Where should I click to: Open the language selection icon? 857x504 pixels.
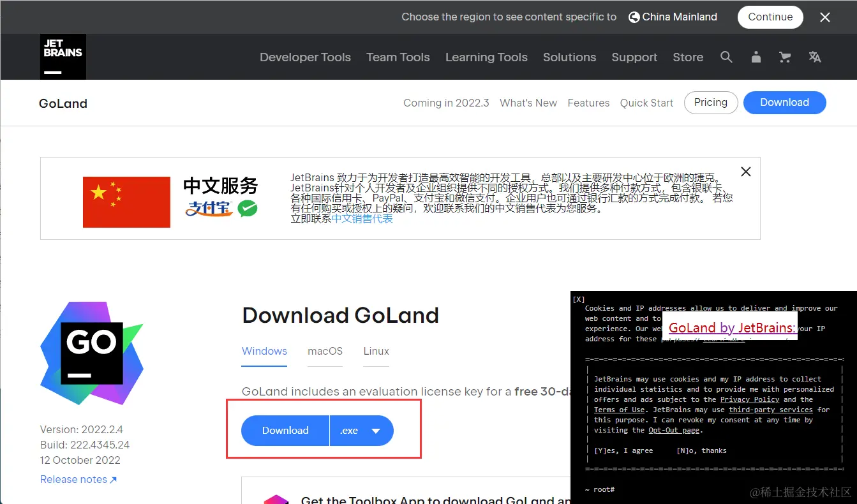pos(815,57)
